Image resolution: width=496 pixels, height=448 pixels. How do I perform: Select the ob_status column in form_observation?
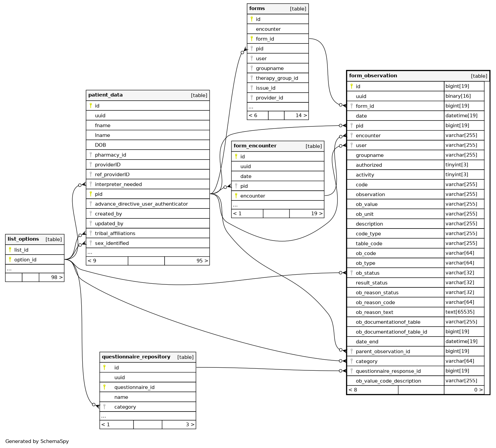click(368, 273)
